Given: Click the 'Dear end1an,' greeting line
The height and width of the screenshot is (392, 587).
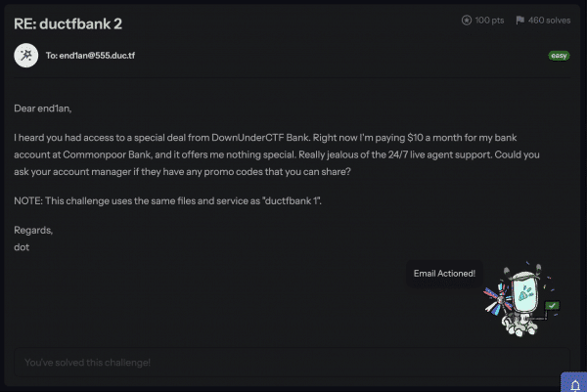Looking at the screenshot, I should (43, 109).
